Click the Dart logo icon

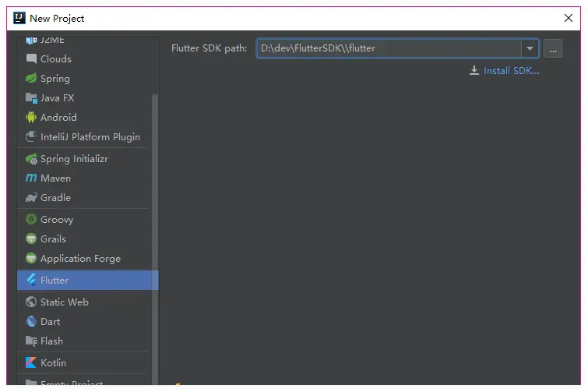point(31,322)
